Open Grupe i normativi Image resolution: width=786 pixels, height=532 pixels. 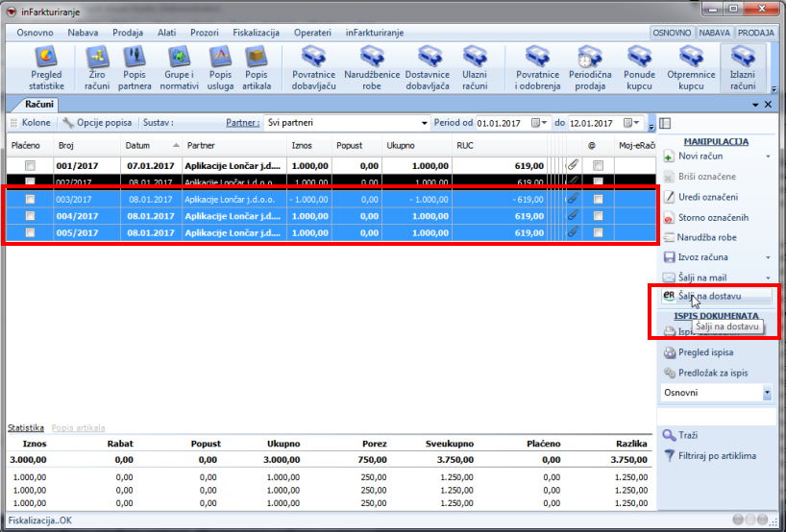tap(179, 68)
